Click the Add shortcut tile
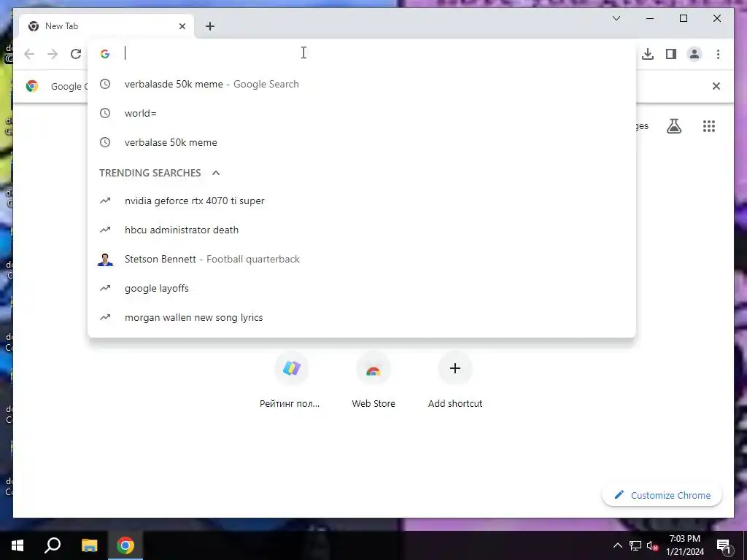 [x=455, y=379]
